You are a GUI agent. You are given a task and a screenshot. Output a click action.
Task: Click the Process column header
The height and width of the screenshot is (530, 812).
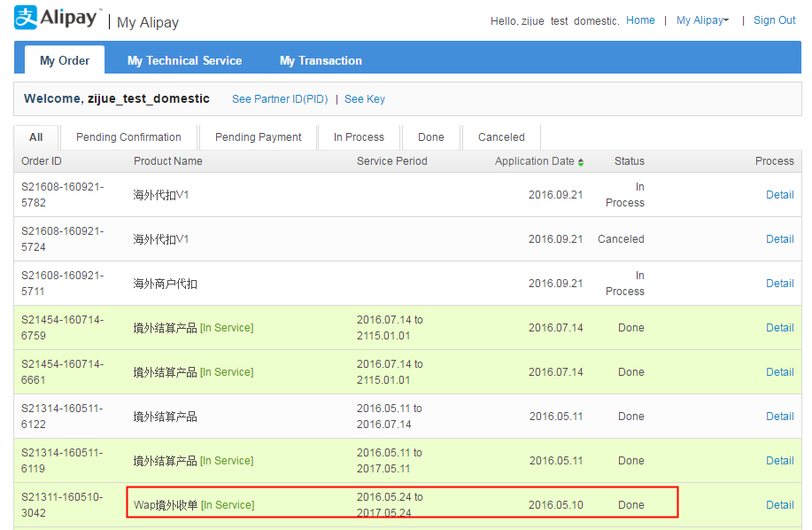774,161
